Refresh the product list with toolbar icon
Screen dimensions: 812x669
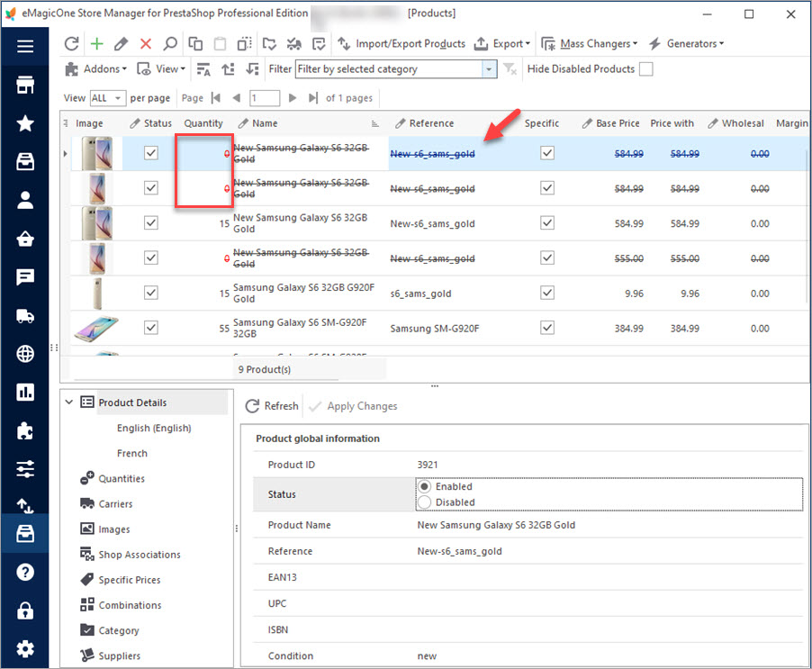71,44
